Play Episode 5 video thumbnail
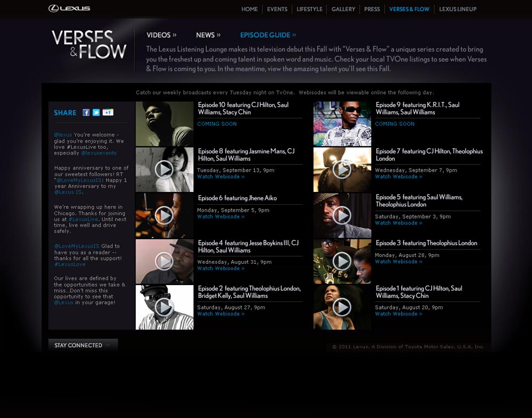This screenshot has width=532, height=418. (342, 215)
